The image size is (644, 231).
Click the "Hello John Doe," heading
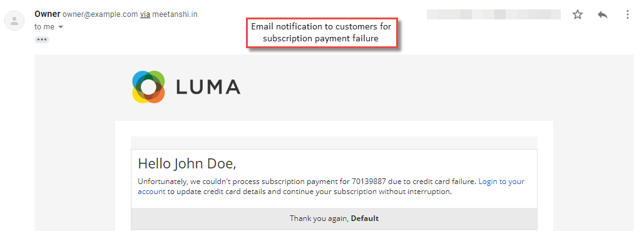(x=187, y=163)
